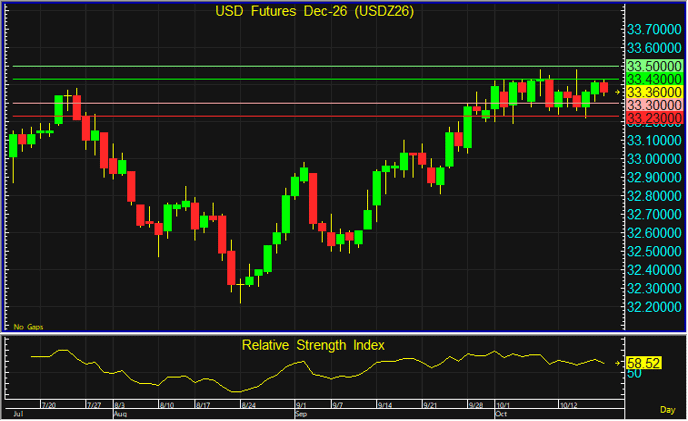The image size is (688, 421).
Task: Click the No Gaps label
Action: (29, 327)
